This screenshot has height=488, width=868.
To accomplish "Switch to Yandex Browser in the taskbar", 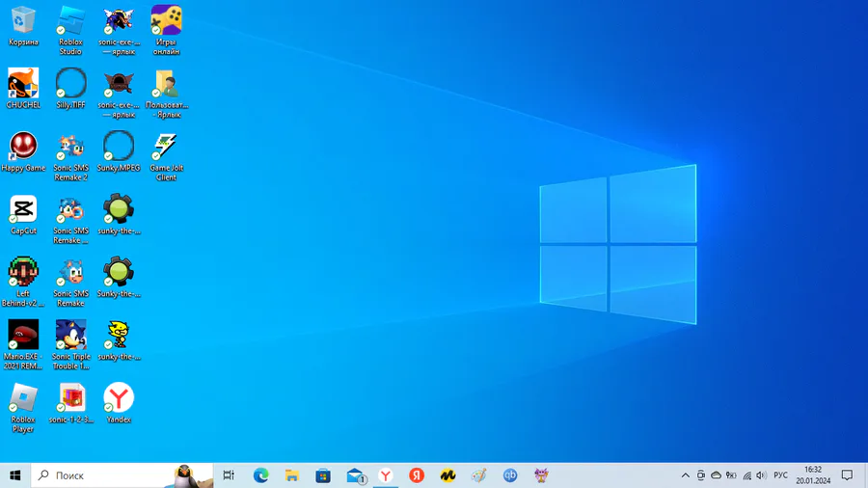I will pyautogui.click(x=386, y=475).
